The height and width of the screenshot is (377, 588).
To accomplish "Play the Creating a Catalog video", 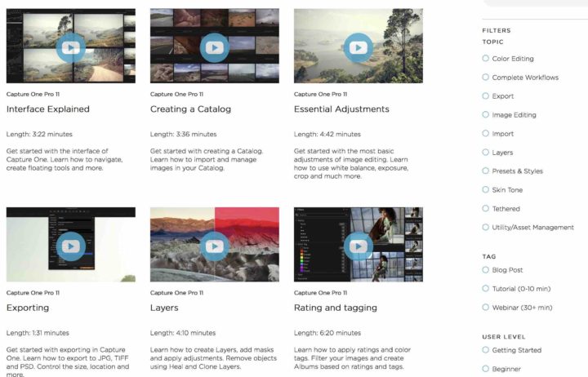I will point(215,47).
